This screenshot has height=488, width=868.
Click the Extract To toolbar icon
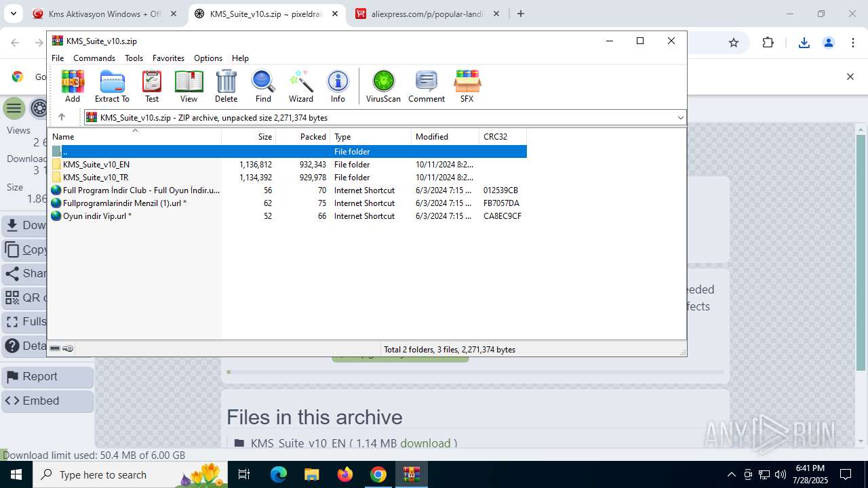click(112, 86)
